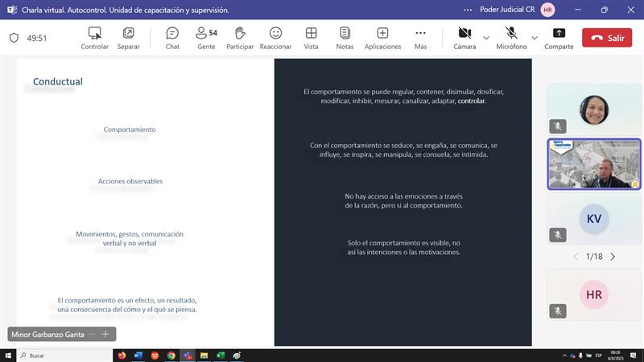Go to next participants page arrow

click(x=613, y=257)
